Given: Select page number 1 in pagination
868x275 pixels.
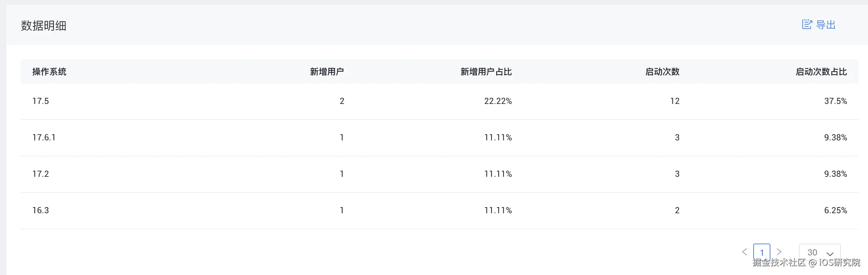Looking at the screenshot, I should (x=762, y=252).
